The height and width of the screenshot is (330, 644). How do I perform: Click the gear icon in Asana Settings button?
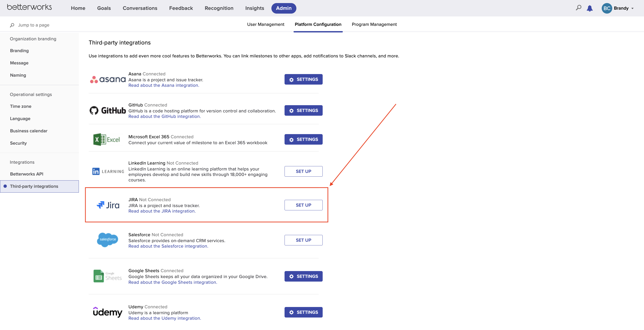292,80
